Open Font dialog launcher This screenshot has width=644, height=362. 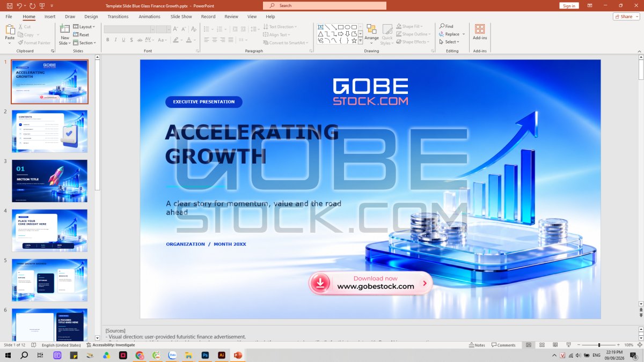pos(197,51)
